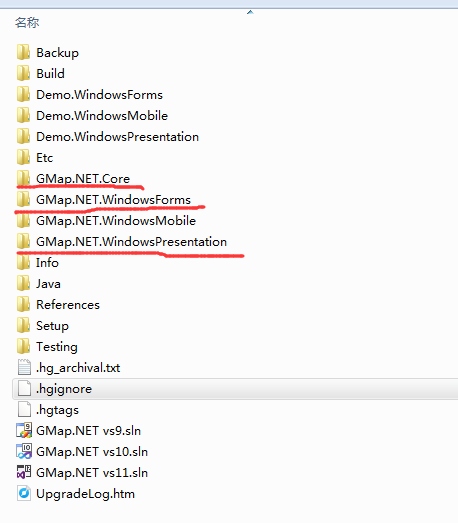Select the Demo.WindowsForms name
This screenshot has width=458, height=523.
[x=99, y=95]
